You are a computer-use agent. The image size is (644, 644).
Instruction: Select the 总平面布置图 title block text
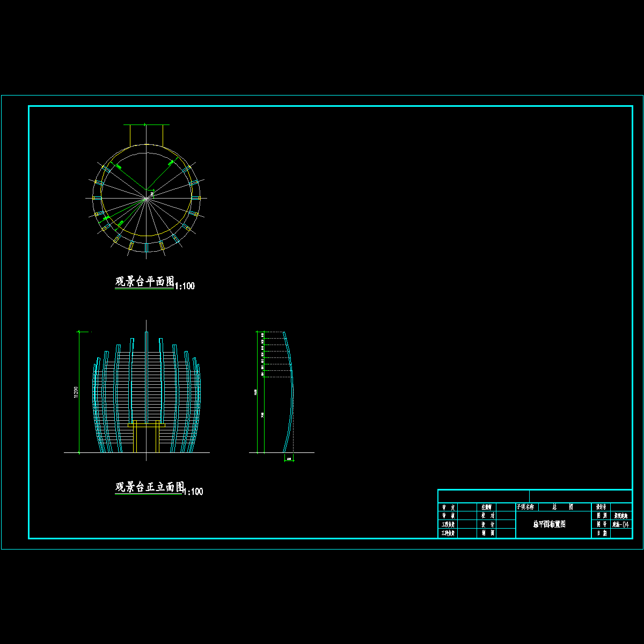549,524
